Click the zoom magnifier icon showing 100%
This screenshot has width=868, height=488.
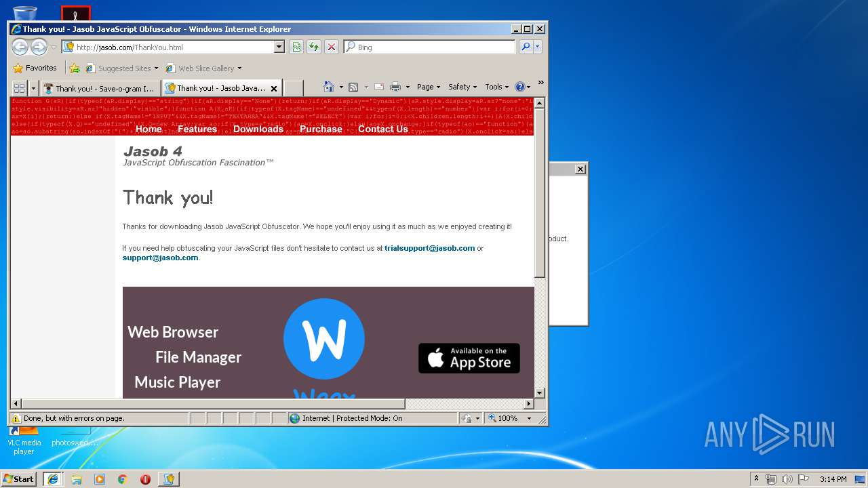(492, 418)
